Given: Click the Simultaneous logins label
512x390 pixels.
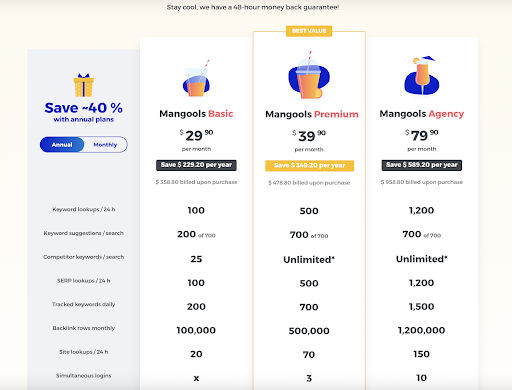Looking at the screenshot, I should coord(84,376).
